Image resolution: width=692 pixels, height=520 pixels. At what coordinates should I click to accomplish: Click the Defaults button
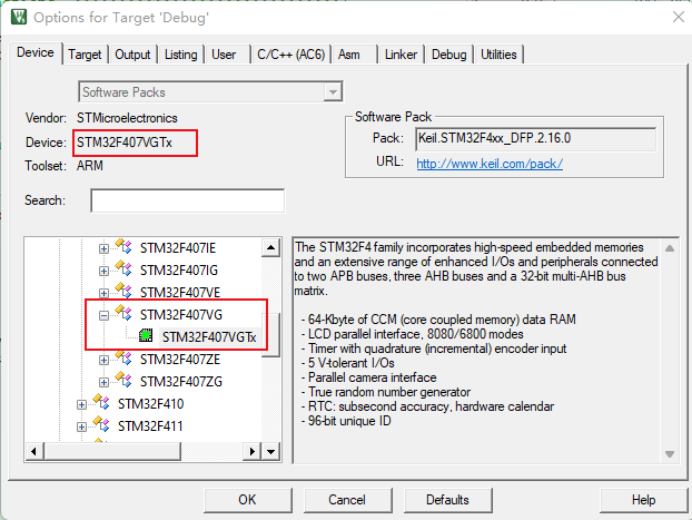coord(447,499)
